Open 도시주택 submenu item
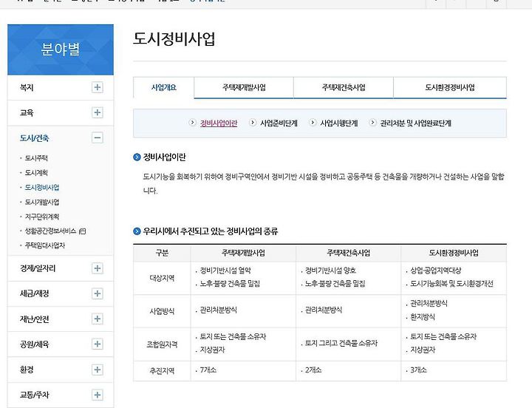This screenshot has height=408, width=532. point(36,158)
